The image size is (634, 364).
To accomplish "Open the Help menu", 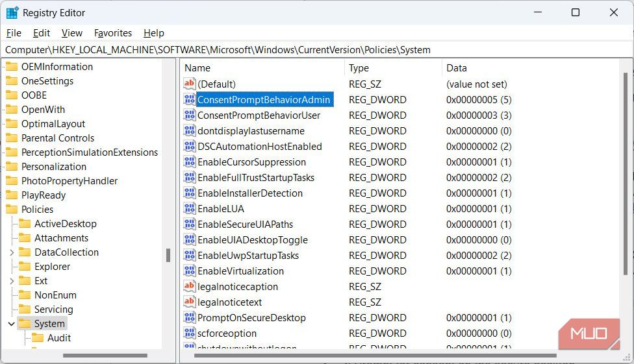I will [x=154, y=33].
